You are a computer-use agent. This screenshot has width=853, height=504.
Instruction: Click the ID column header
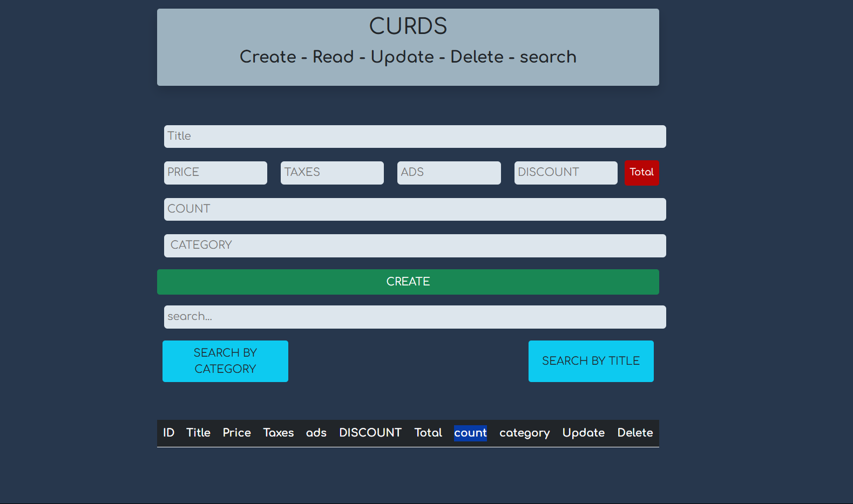click(x=169, y=433)
